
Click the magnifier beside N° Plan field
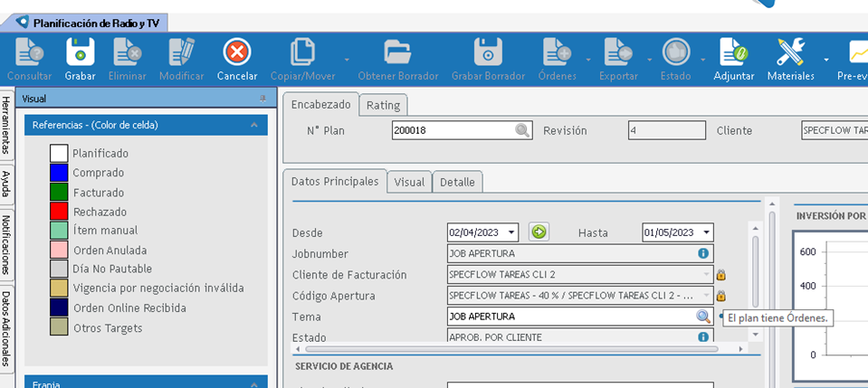click(523, 130)
